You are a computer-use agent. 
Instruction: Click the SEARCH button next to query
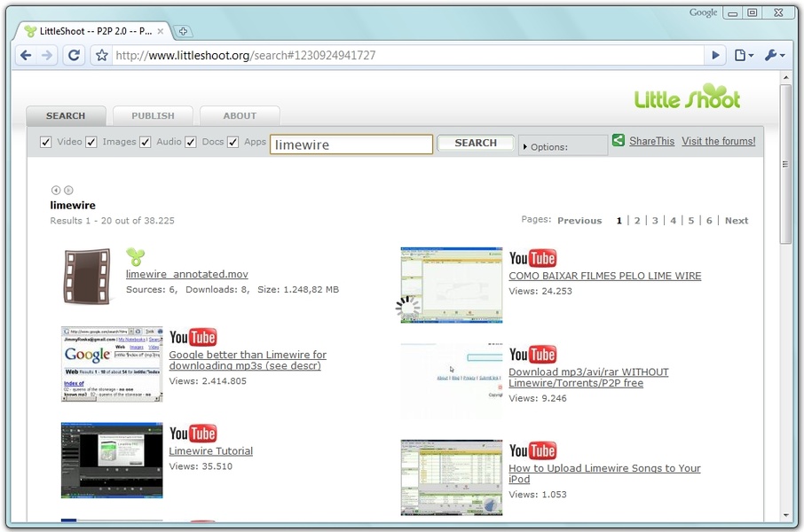pos(476,143)
